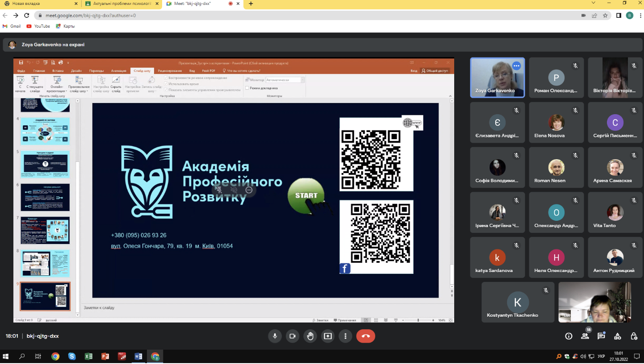Open Skype from the taskbar
Image resolution: width=644 pixels, height=364 pixels.
pyautogui.click(x=72, y=356)
